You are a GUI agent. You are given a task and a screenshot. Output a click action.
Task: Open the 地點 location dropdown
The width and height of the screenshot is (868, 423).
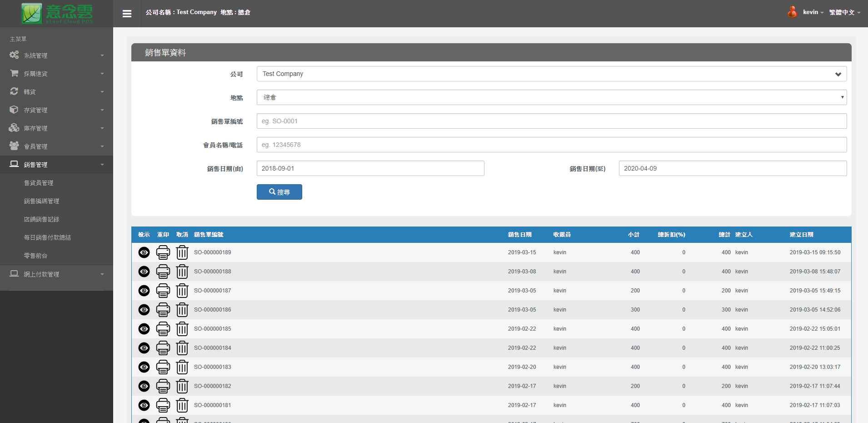(551, 97)
